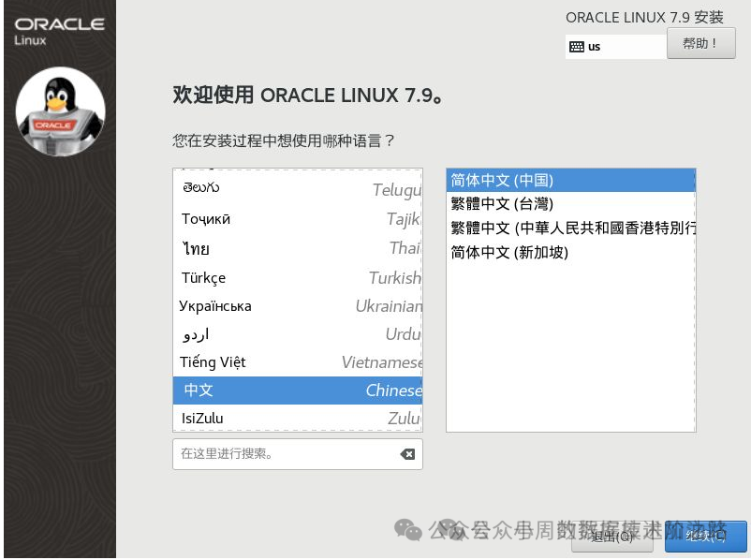Select IsiZulu language row
This screenshot has height=560, width=751.
tap(298, 419)
